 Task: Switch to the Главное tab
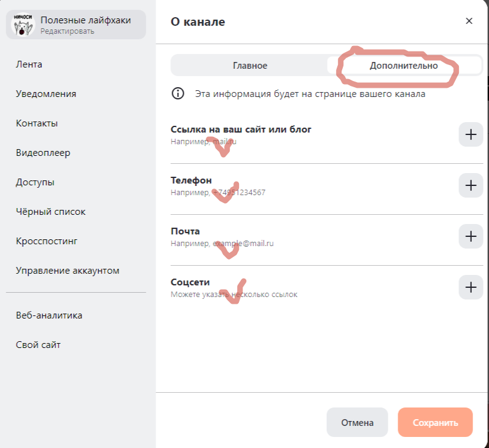pos(250,66)
